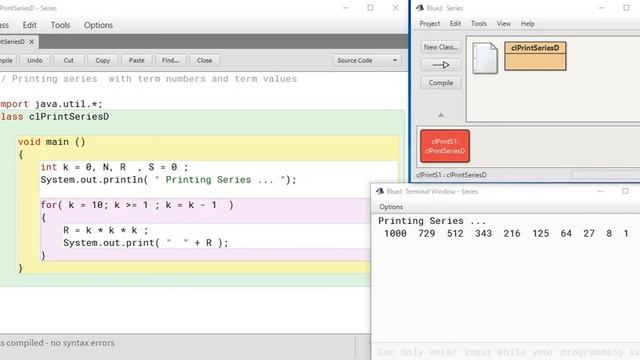Click the New Class... button
The height and width of the screenshot is (360, 640).
pyautogui.click(x=441, y=47)
